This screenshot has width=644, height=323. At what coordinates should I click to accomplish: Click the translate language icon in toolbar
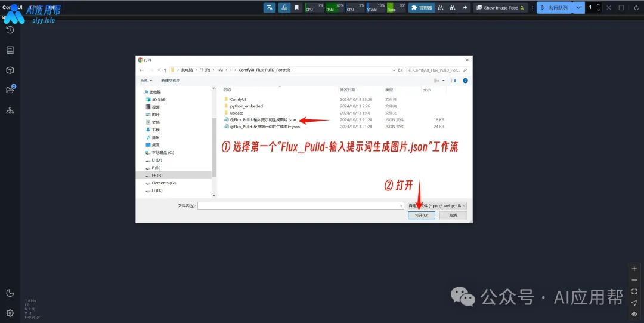point(270,7)
